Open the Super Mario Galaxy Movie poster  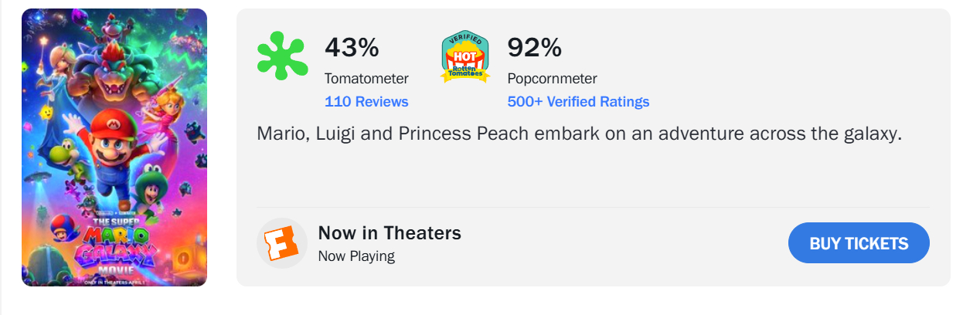[114, 147]
